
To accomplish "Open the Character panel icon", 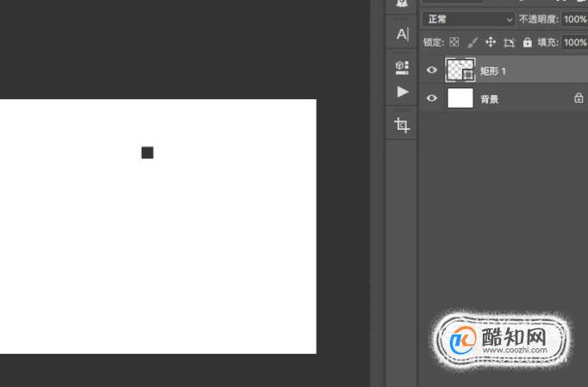I will (402, 34).
